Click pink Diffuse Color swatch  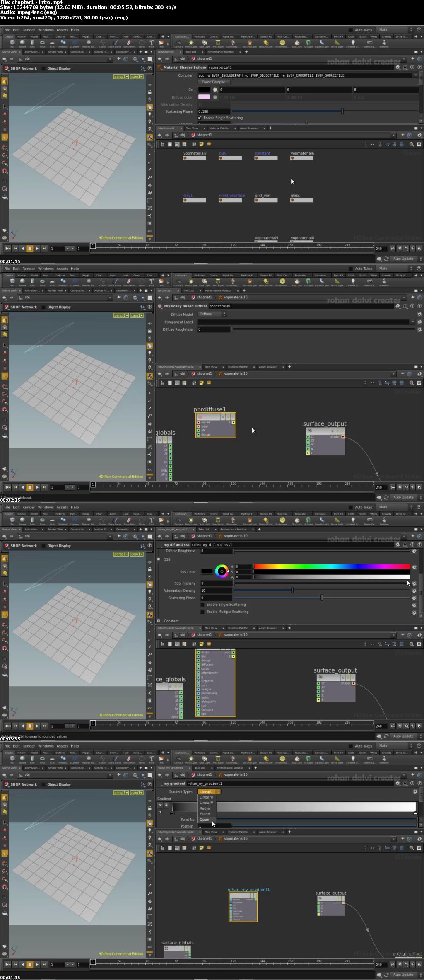click(x=204, y=97)
